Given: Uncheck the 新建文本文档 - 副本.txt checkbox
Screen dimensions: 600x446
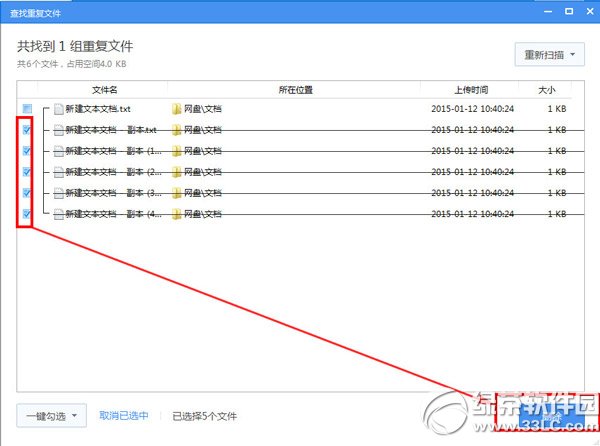Looking at the screenshot, I should click(27, 130).
